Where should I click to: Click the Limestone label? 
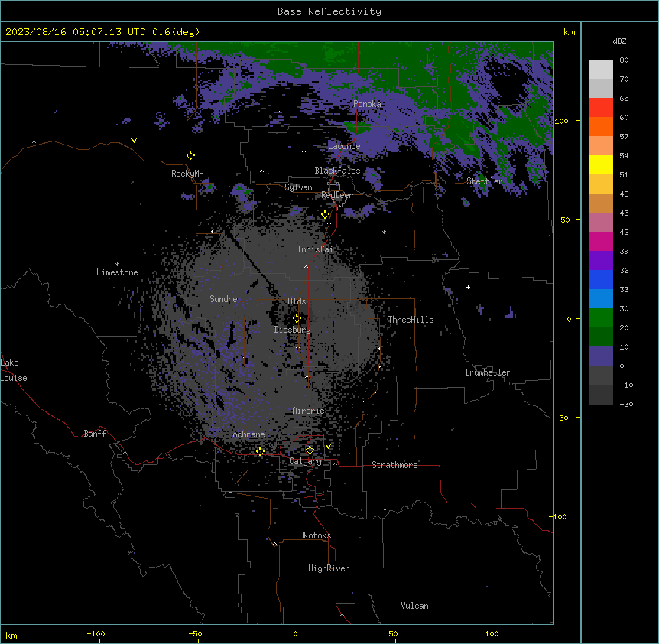tap(117, 272)
